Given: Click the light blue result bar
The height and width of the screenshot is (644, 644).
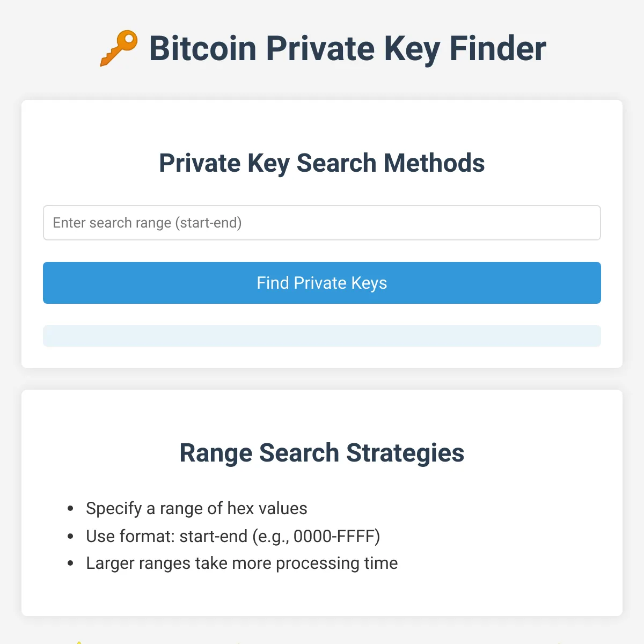Looking at the screenshot, I should (322, 336).
